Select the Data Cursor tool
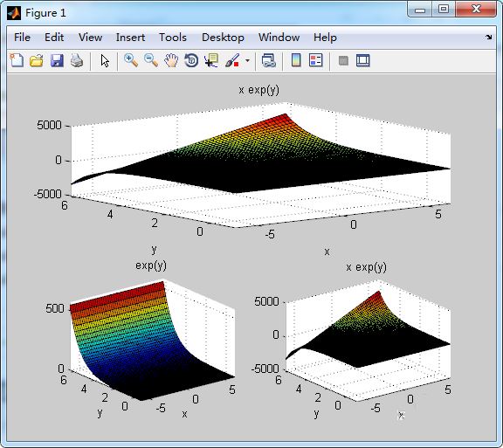Screen dimensions: 503x448 [211, 60]
